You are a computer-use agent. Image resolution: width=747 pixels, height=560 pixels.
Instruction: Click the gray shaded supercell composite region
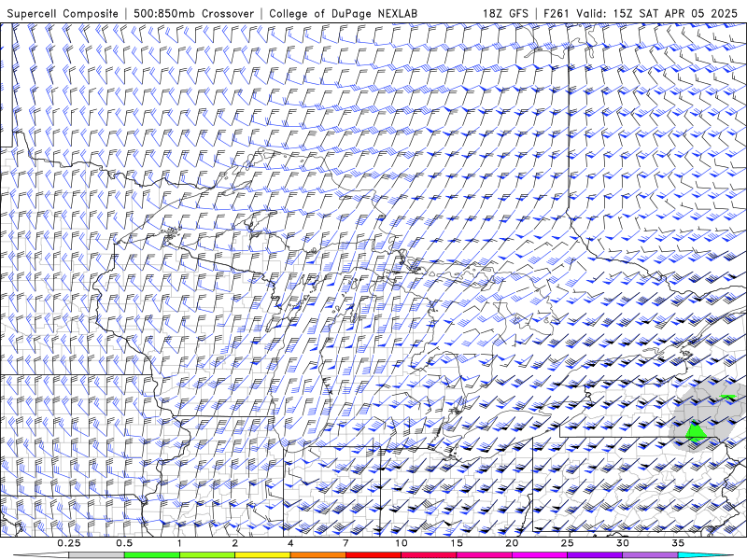[708, 414]
